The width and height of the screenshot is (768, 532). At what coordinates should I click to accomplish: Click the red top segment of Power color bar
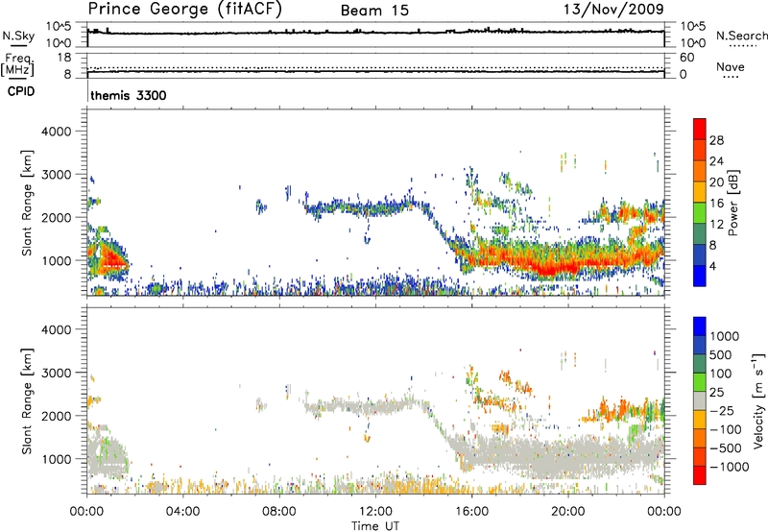click(700, 129)
